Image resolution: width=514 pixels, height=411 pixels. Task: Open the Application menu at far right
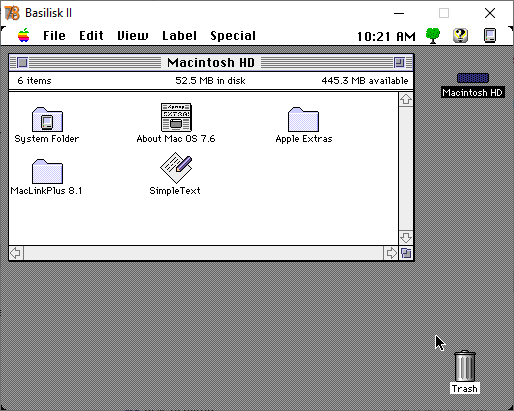coord(490,35)
